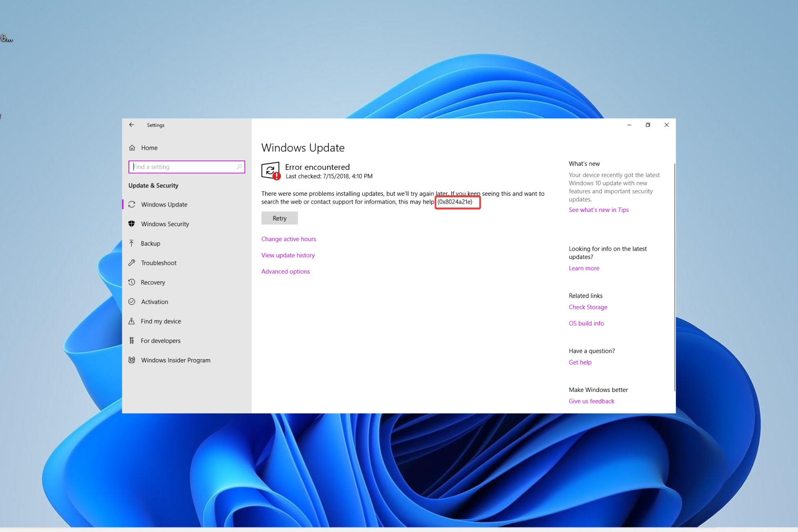Image resolution: width=798 pixels, height=532 pixels.
Task: Open Change active hours link
Action: tap(288, 239)
